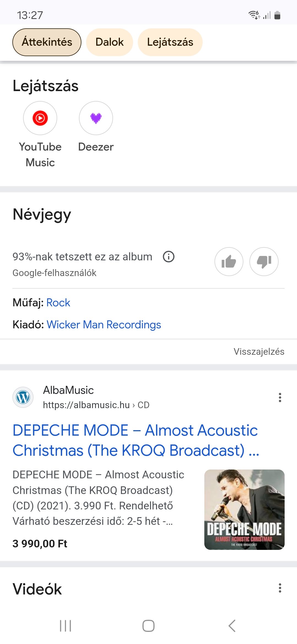Tap the Android home button
Screen dimensions: 297x644
click(148, 626)
